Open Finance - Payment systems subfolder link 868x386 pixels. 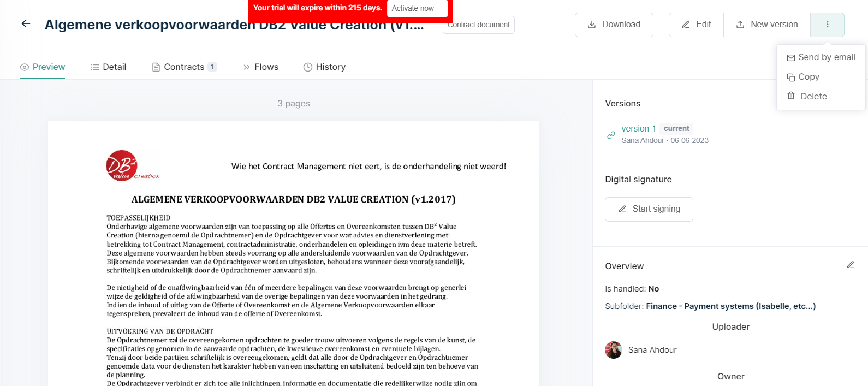[x=730, y=306]
